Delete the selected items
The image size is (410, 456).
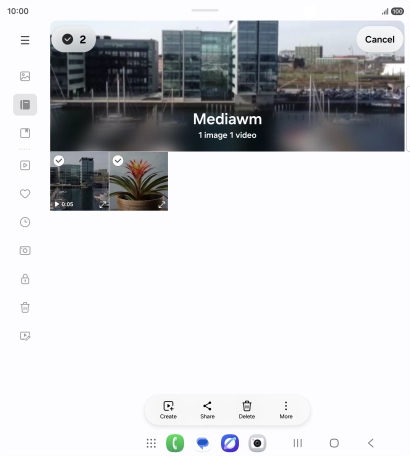(247, 410)
